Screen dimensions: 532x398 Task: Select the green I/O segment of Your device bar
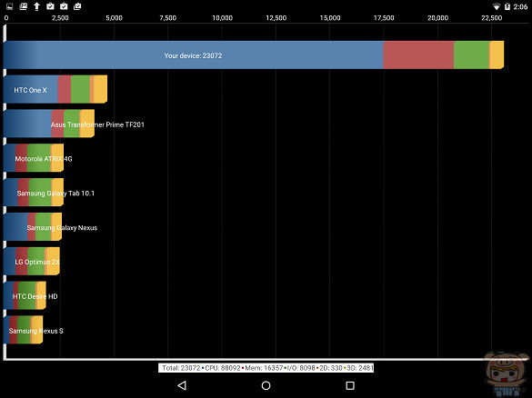click(471, 55)
